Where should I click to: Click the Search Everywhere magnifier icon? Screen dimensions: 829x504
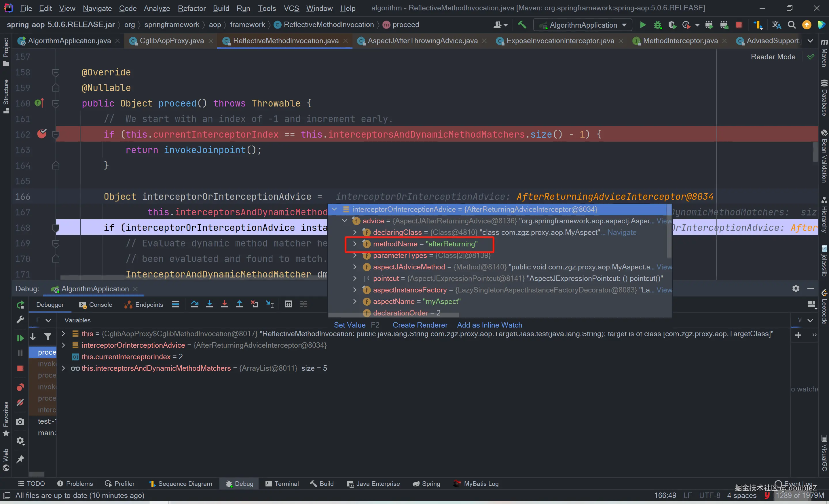(x=791, y=25)
